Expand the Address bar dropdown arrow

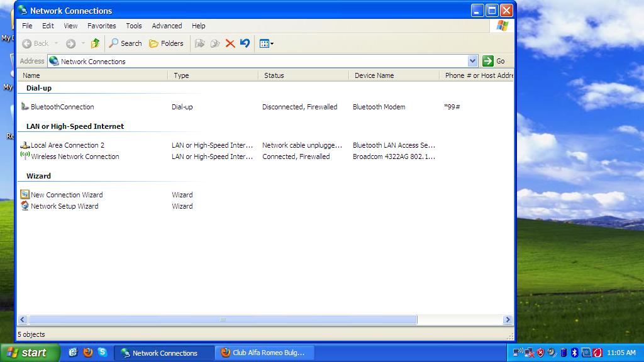click(x=473, y=61)
